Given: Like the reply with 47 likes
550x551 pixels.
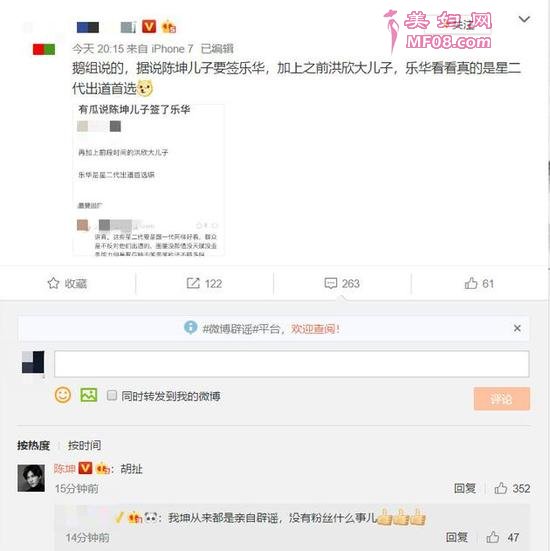Looking at the screenshot, I should pyautogui.click(x=493, y=537).
